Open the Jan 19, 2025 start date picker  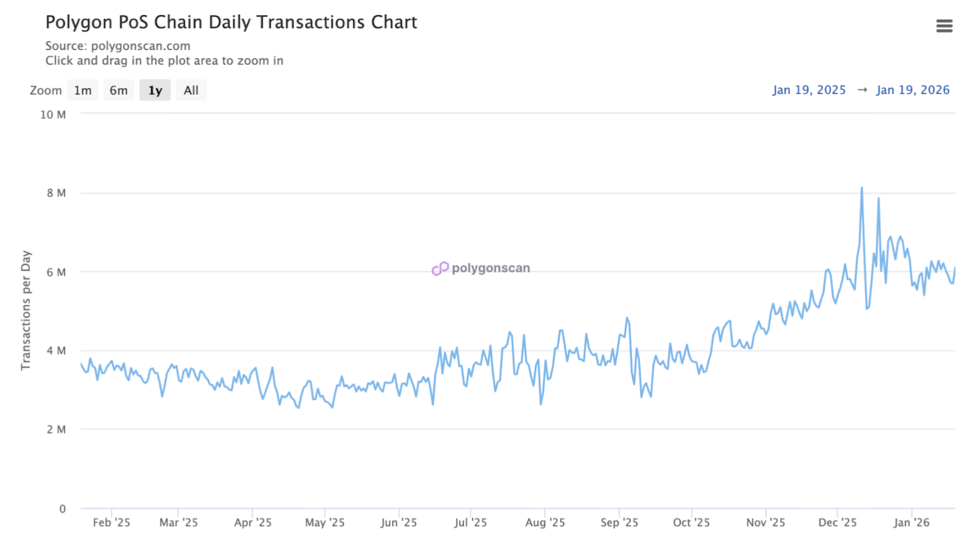point(809,89)
